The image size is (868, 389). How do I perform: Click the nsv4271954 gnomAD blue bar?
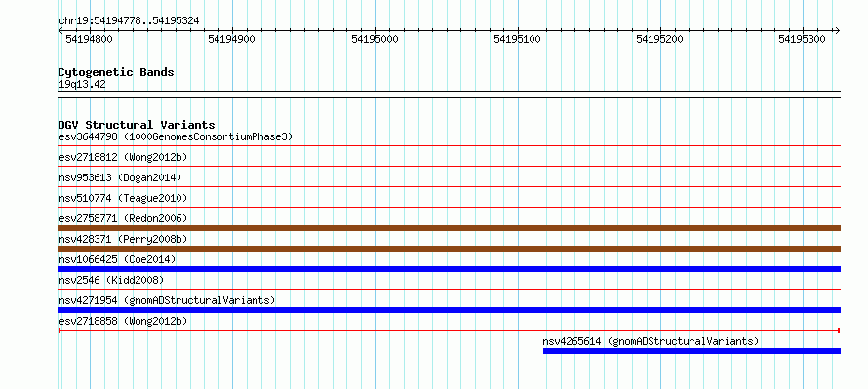(x=450, y=310)
